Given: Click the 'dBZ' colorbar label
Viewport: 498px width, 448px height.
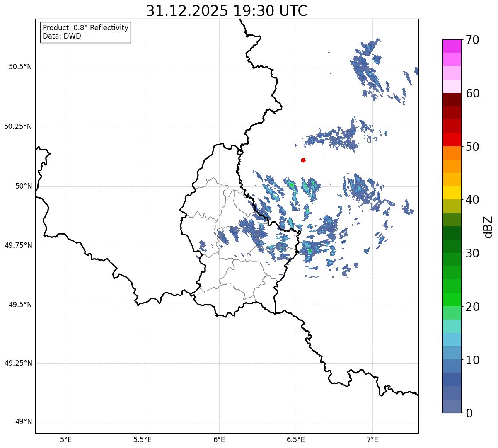Looking at the screenshot, I should pyautogui.click(x=488, y=227).
